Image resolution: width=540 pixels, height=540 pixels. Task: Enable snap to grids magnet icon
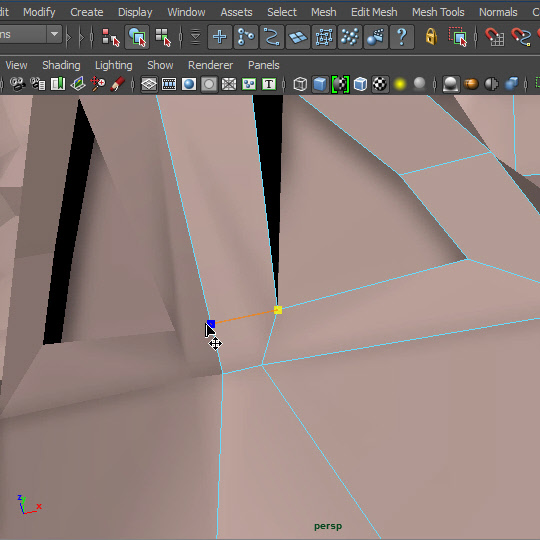pos(495,37)
